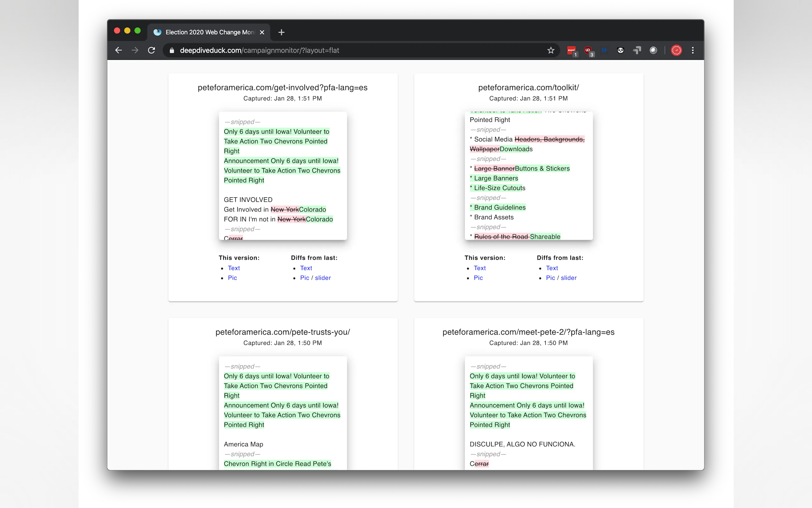The image size is (812, 508).
Task: Open Chrome three-dot menu
Action: pos(692,51)
